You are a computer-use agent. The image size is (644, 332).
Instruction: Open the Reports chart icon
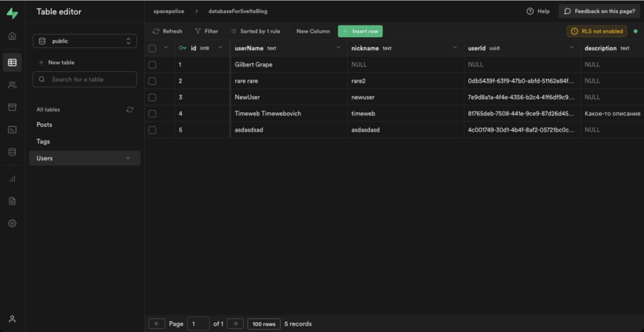point(12,179)
